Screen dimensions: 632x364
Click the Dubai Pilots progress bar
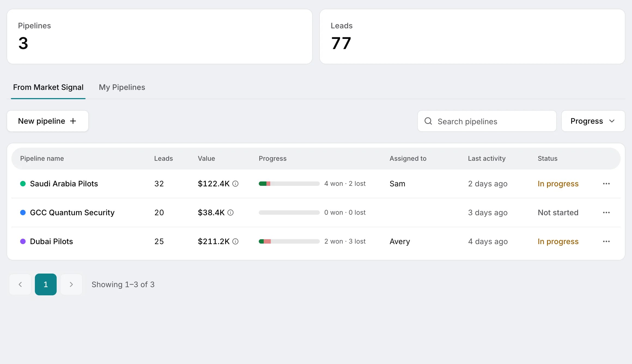point(289,242)
